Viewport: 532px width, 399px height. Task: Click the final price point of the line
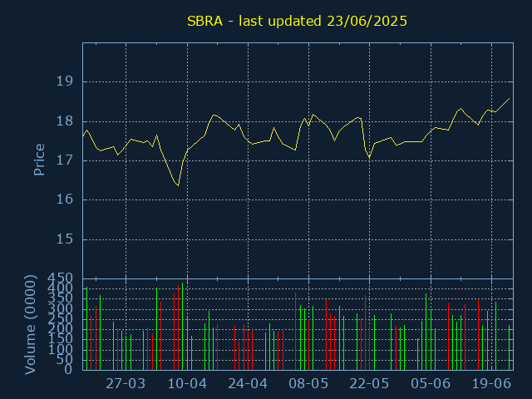[x=510, y=98]
